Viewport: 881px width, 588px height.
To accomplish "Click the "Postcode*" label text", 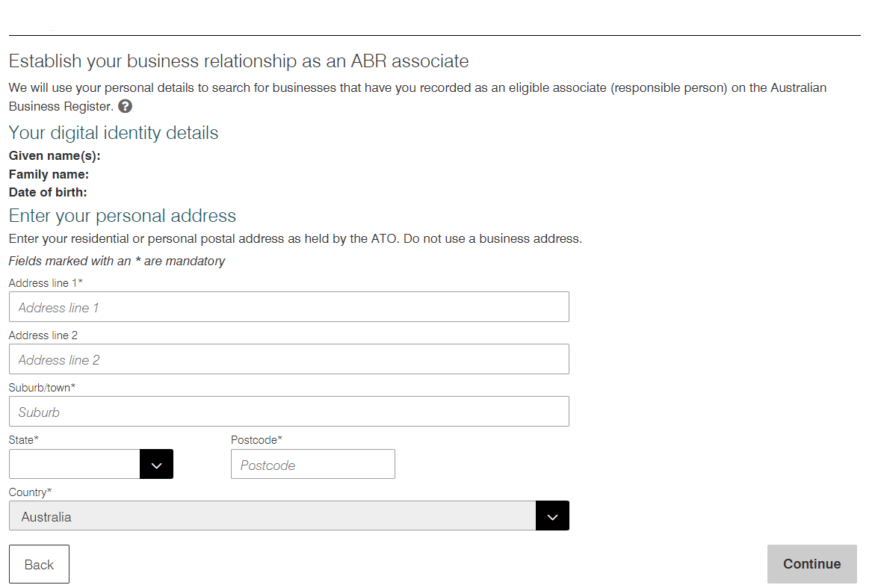I will 256,440.
